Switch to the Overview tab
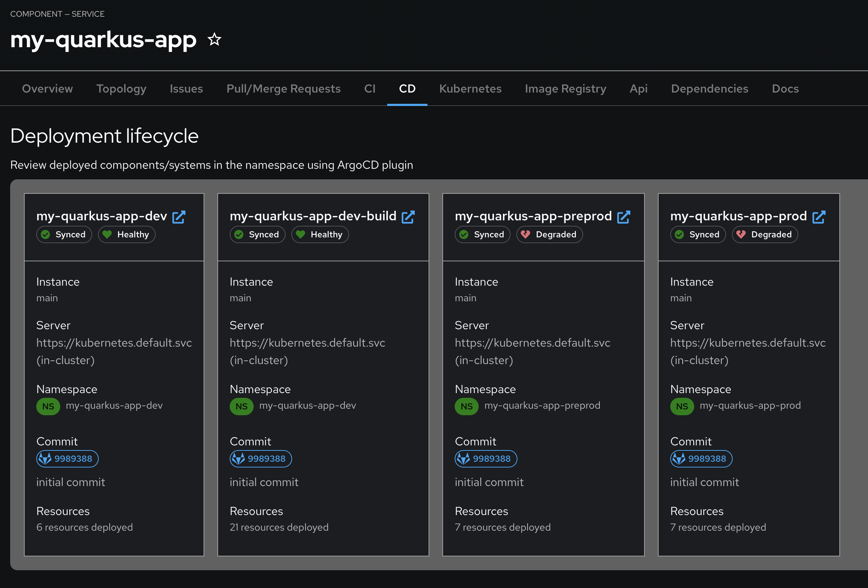This screenshot has width=868, height=588. 48,89
